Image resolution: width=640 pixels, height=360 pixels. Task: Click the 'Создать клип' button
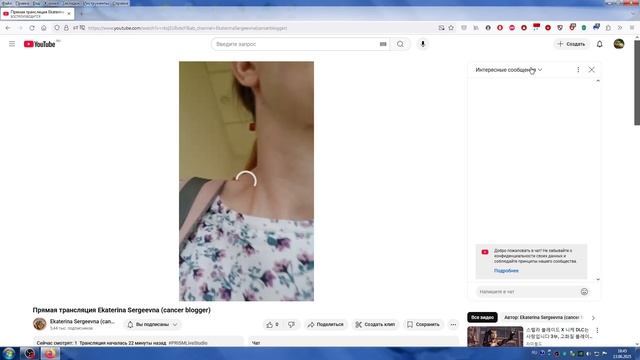375,324
